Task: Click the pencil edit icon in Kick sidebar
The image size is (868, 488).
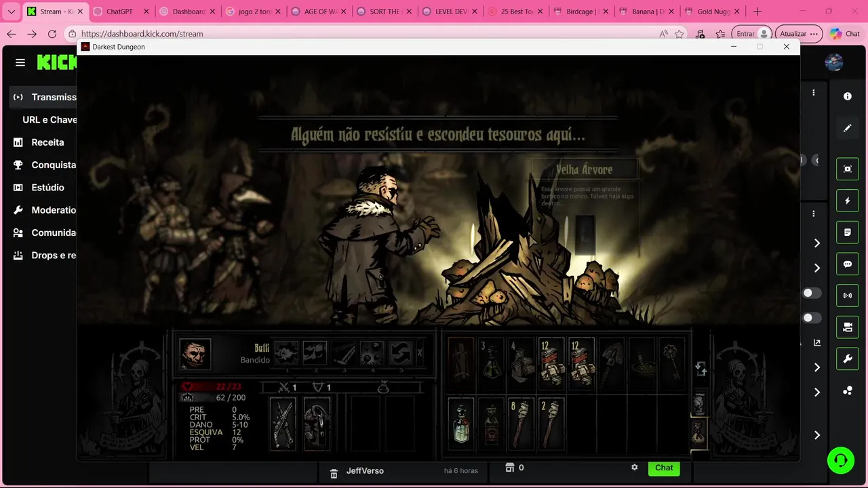Action: click(x=848, y=127)
